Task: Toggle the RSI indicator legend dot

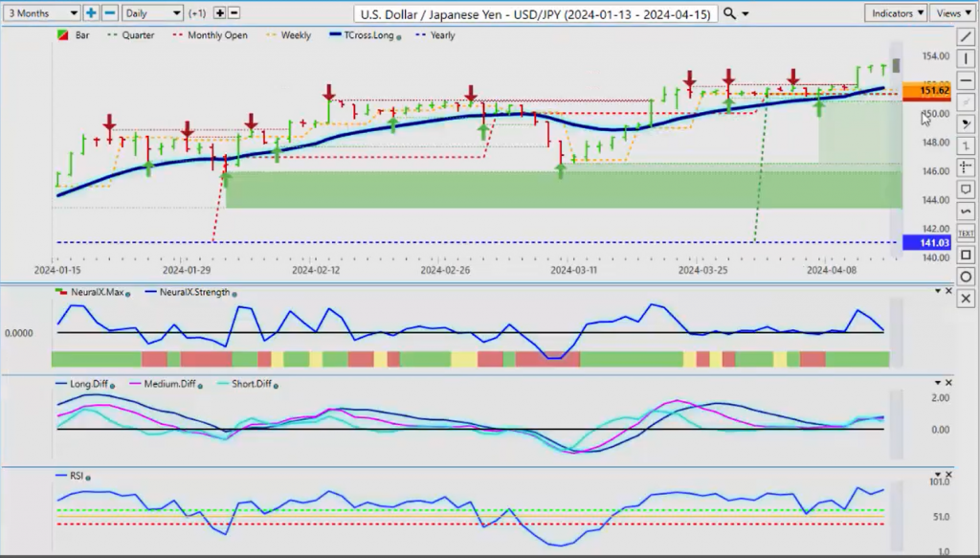Action: click(88, 478)
